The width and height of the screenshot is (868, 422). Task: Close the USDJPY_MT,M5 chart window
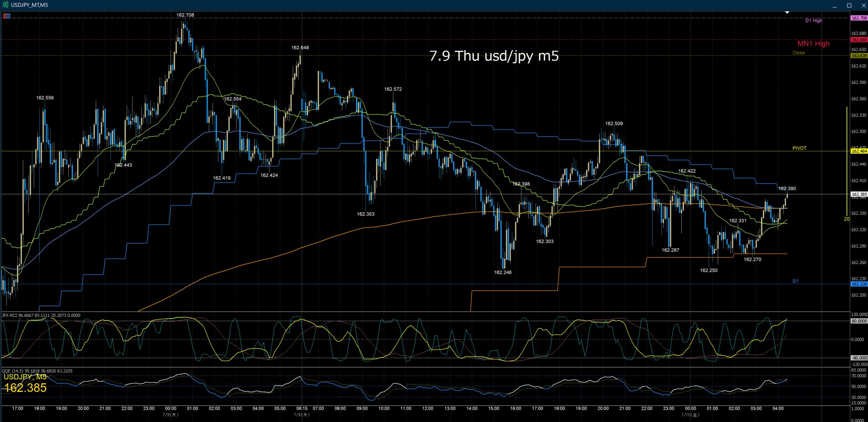[x=863, y=5]
